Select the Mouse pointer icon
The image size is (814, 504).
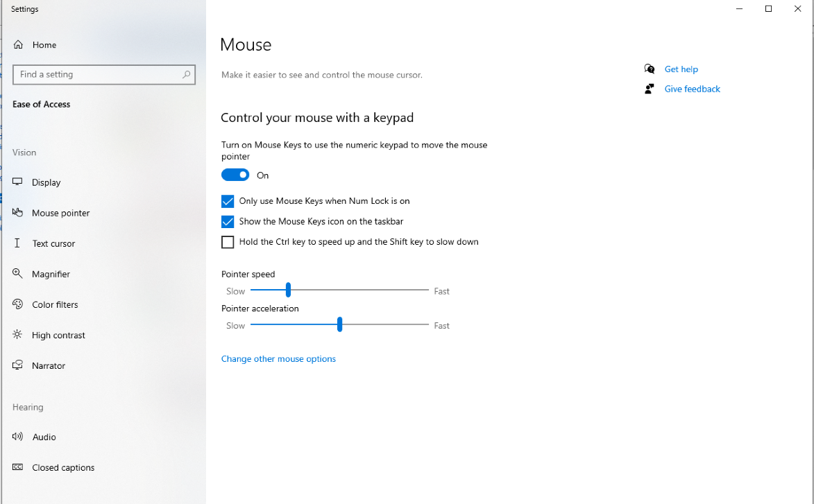point(18,213)
